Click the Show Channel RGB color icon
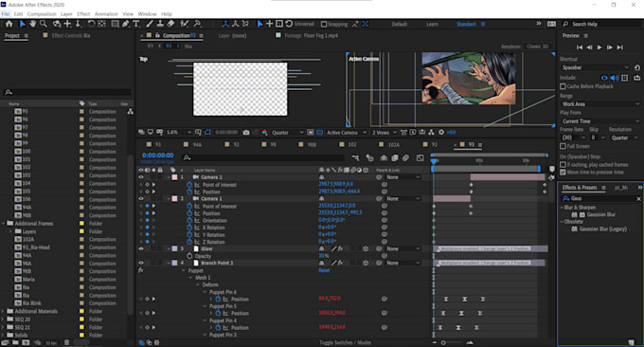This screenshot has height=347, width=644. click(x=264, y=133)
